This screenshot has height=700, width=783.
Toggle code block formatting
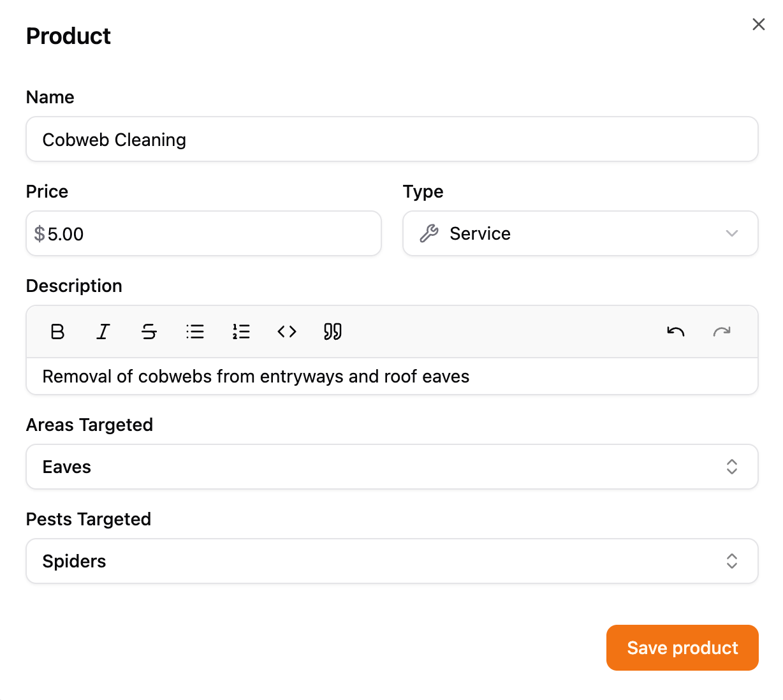(287, 332)
